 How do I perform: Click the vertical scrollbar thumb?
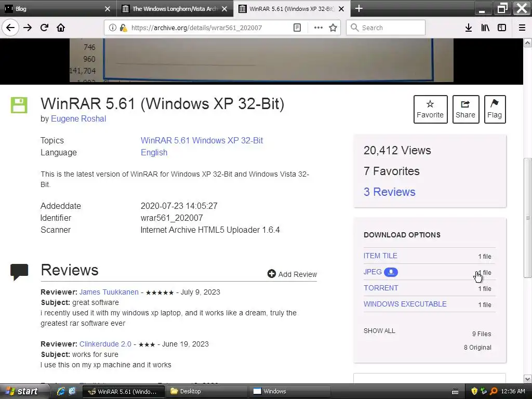pos(528,218)
